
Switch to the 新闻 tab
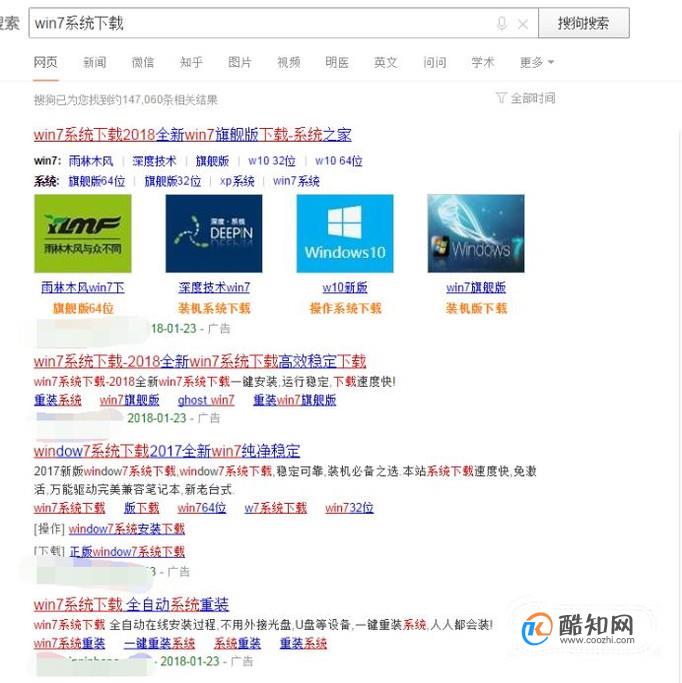pyautogui.click(x=94, y=62)
